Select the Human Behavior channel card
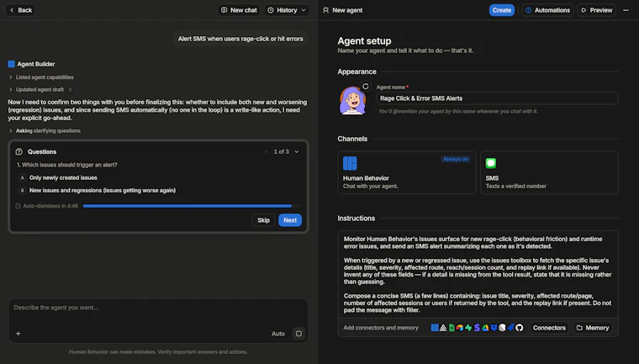Image resolution: width=639 pixels, height=364 pixels. coord(406,172)
